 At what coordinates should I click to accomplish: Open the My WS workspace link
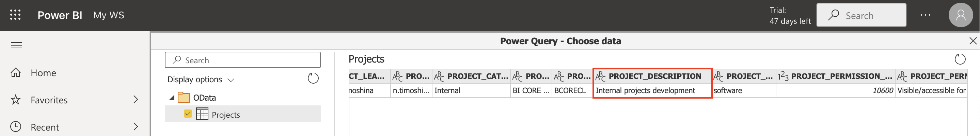pos(109,15)
